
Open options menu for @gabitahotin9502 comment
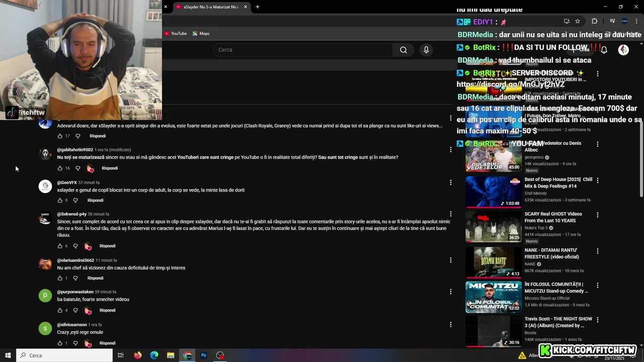click(x=450, y=149)
